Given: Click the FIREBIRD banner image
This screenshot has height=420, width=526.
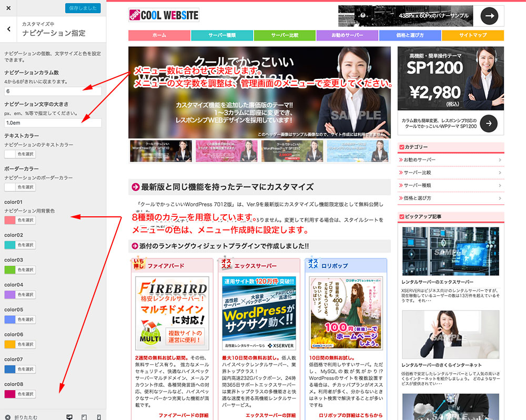Looking at the screenshot, I should pyautogui.click(x=172, y=313).
